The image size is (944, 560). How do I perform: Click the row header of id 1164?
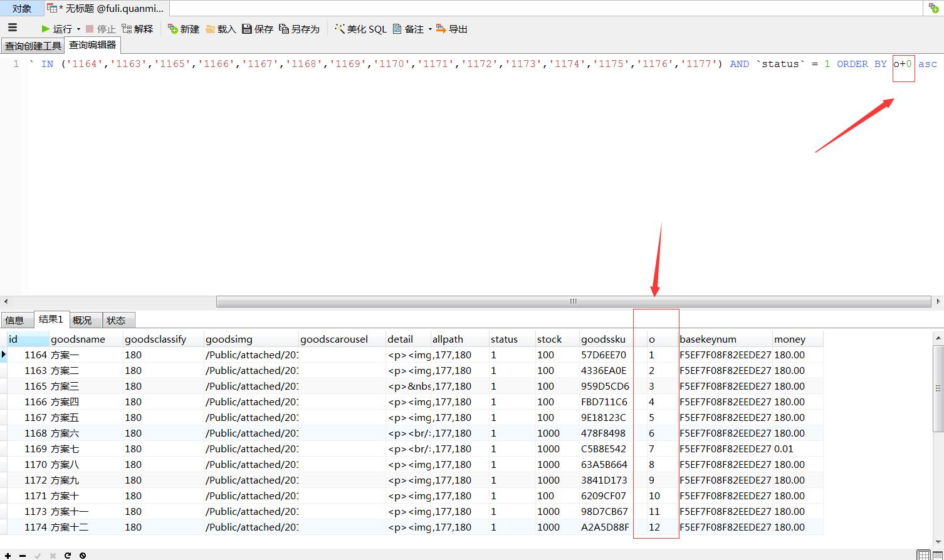pos(4,355)
